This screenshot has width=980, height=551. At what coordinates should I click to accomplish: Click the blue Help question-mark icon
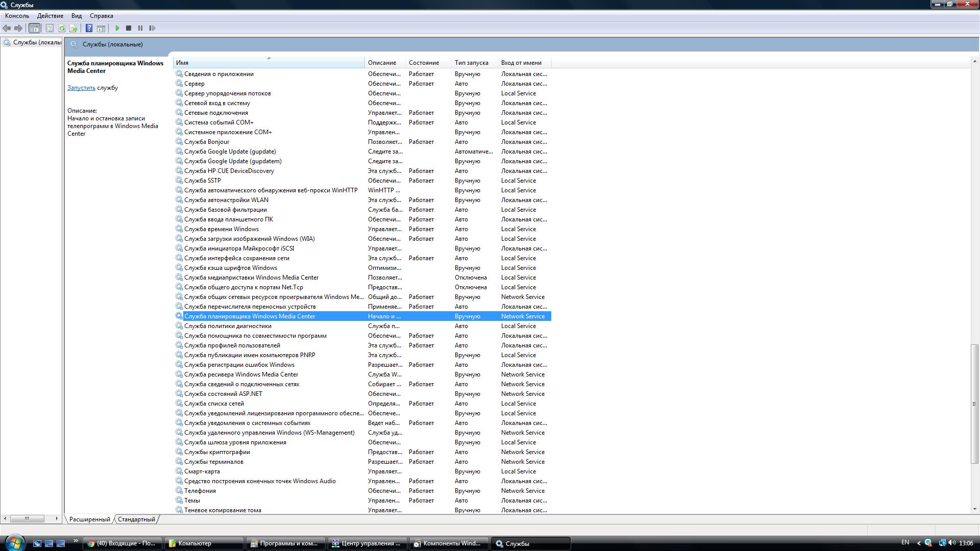click(89, 28)
